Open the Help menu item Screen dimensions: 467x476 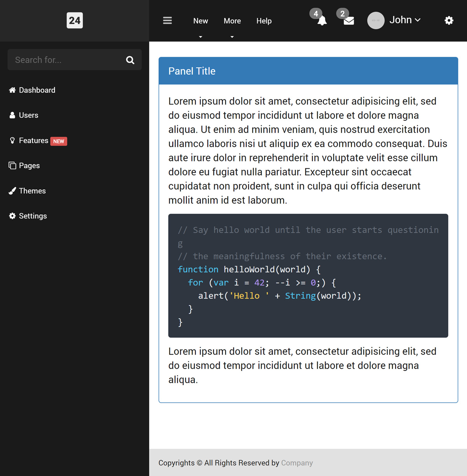[x=264, y=21]
